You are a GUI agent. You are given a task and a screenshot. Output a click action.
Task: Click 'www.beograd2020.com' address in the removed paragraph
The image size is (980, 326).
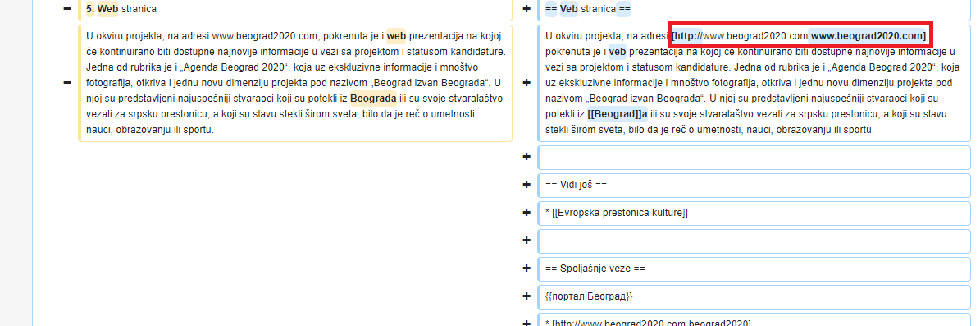coord(266,35)
